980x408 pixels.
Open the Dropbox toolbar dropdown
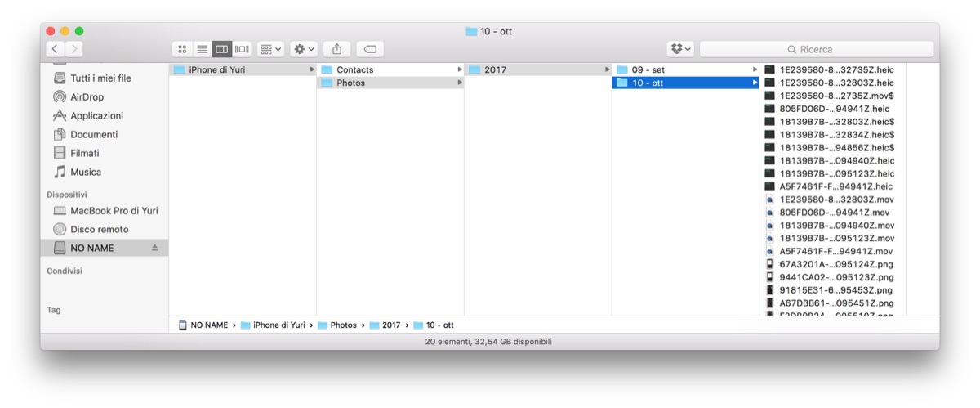point(680,49)
